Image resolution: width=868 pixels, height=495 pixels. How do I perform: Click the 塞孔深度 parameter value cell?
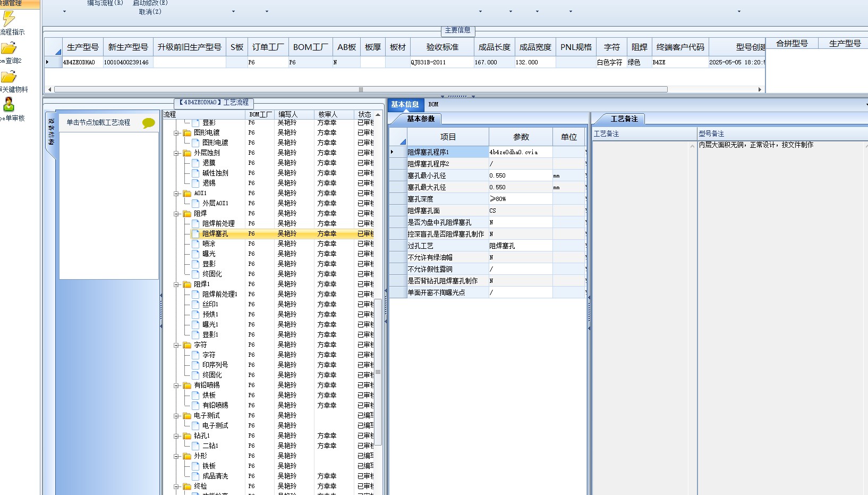point(521,199)
